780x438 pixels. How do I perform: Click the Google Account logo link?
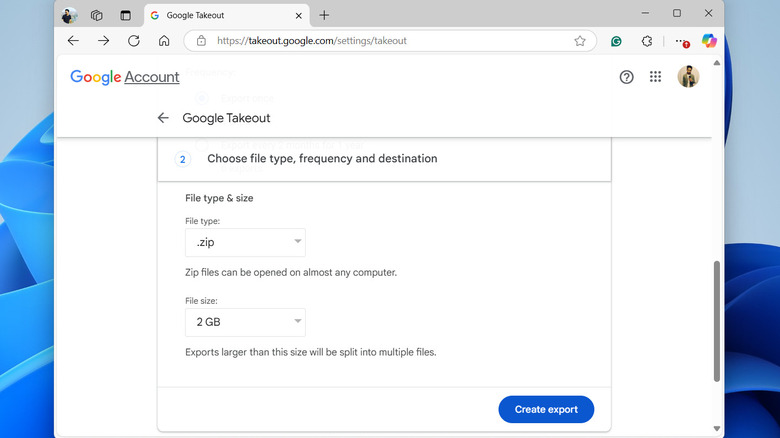coord(125,77)
